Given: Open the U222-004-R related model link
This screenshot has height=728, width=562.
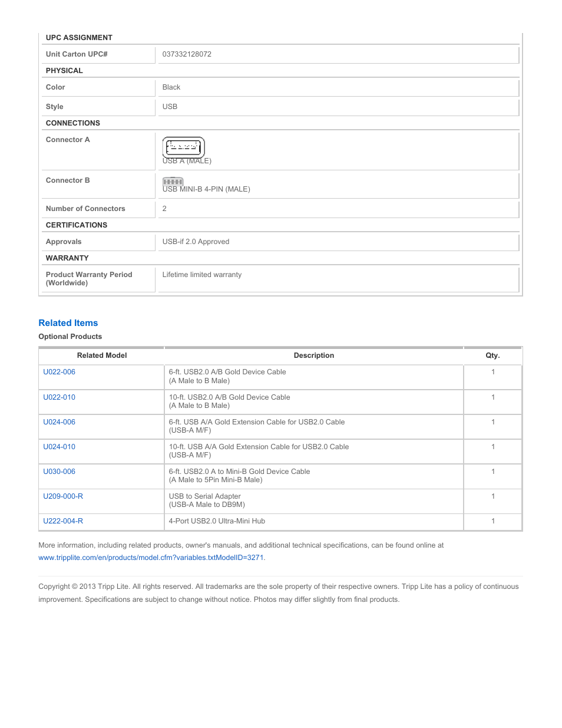Looking at the screenshot, I should 63,521.
